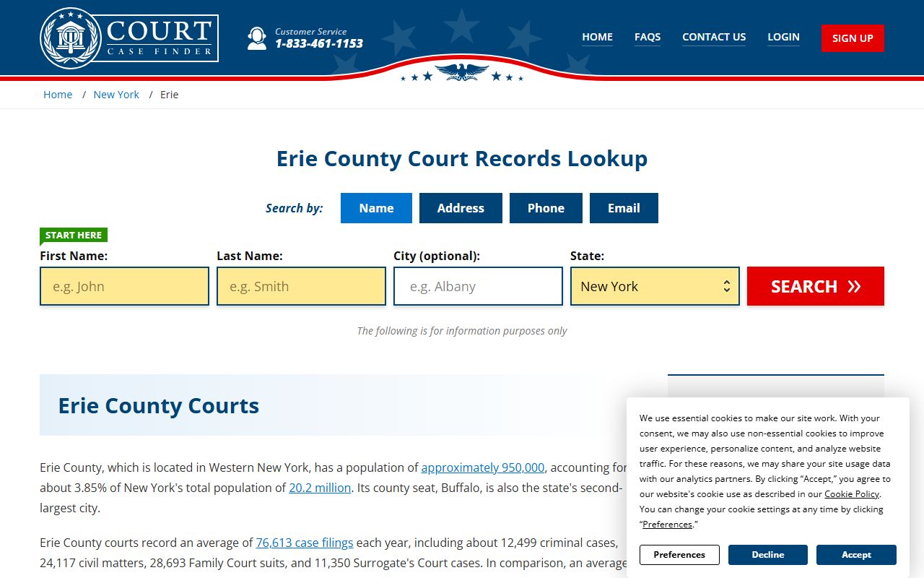The width and height of the screenshot is (924, 578).
Task: Open the Cookie Policy link
Action: point(852,494)
